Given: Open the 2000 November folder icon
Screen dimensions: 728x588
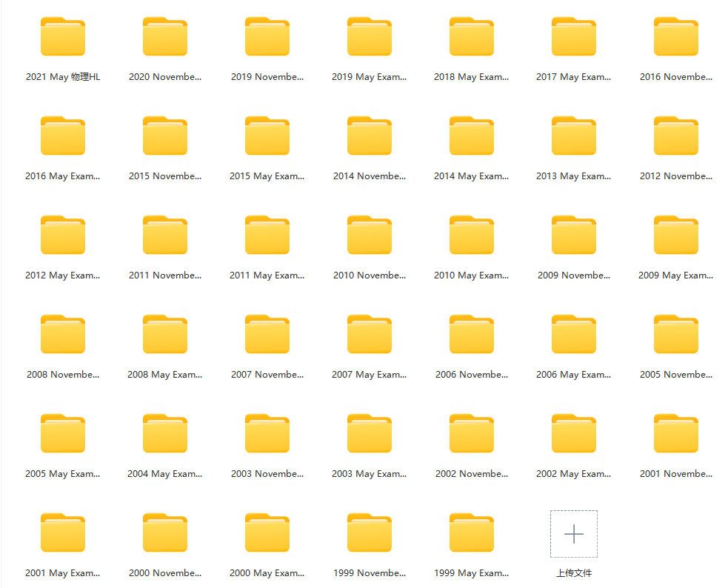Looking at the screenshot, I should coord(165,532).
